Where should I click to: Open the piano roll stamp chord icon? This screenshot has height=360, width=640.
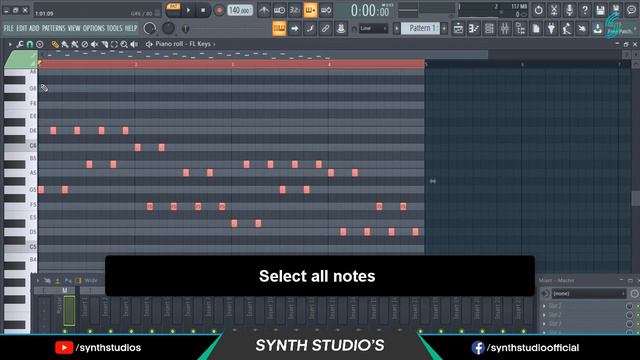coord(40,44)
